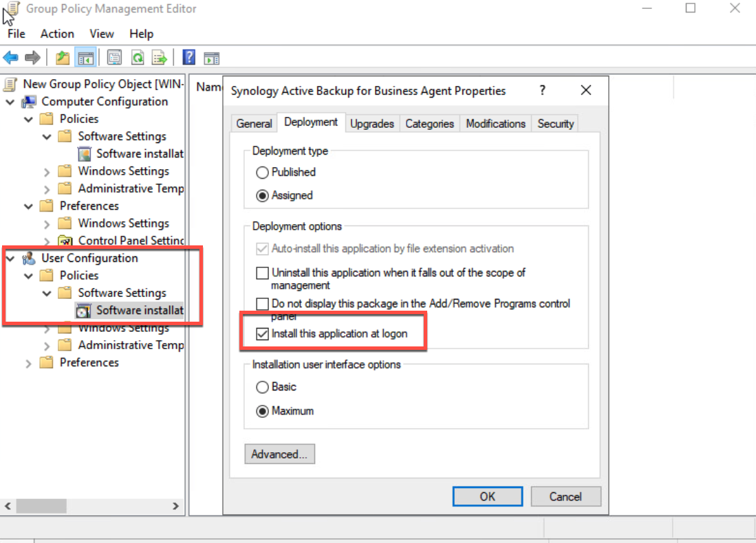This screenshot has width=756, height=543.
Task: Expand Windows Settings under Computer Configuration Policies
Action: click(x=47, y=170)
